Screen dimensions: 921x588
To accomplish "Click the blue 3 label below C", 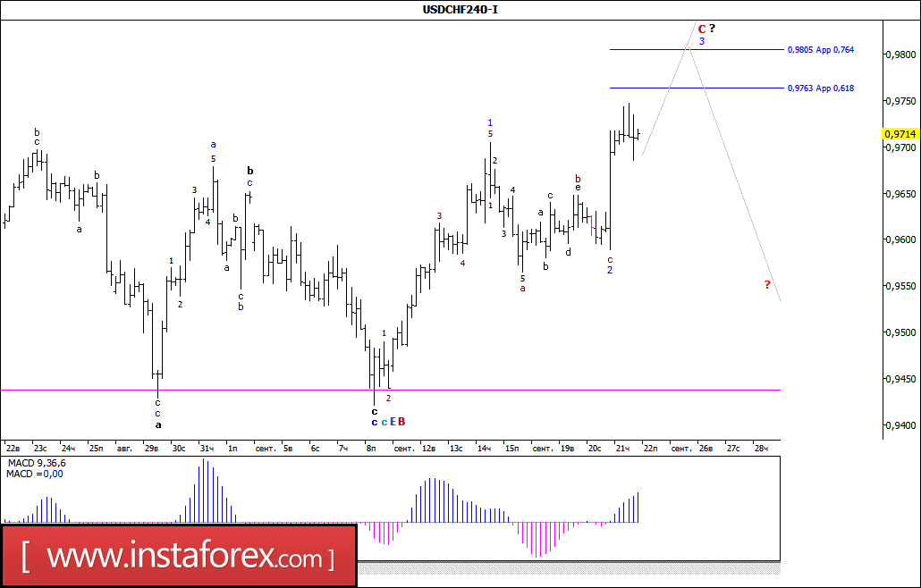I will [x=701, y=42].
